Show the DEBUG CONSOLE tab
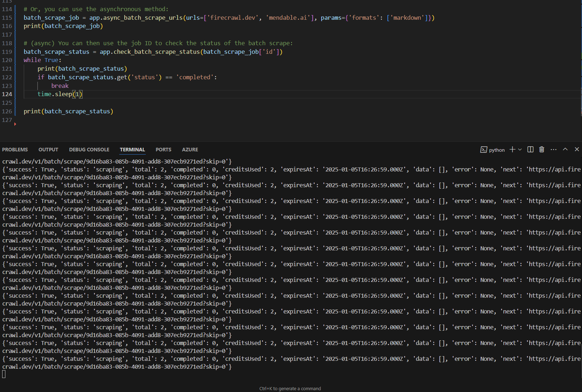The image size is (582, 392). (89, 150)
